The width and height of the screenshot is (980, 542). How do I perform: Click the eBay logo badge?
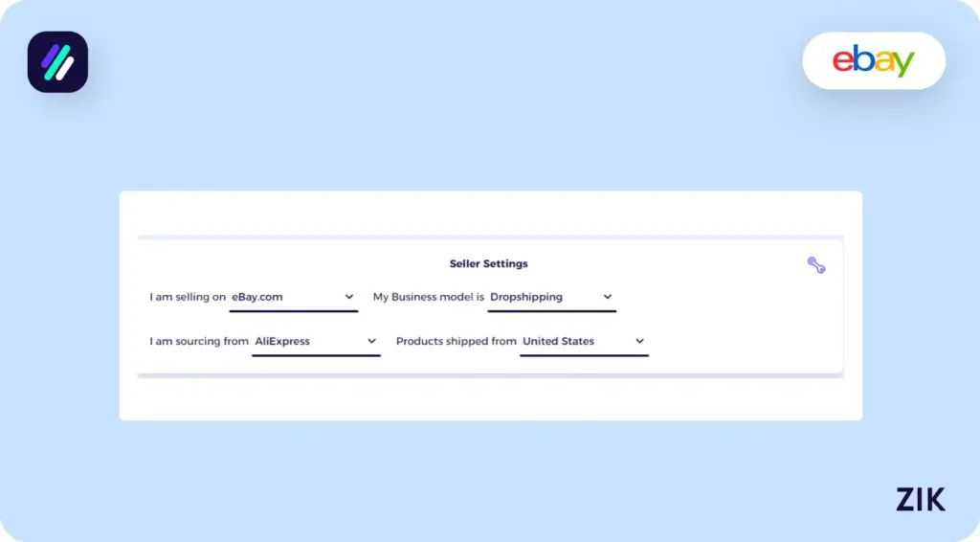[x=873, y=61]
